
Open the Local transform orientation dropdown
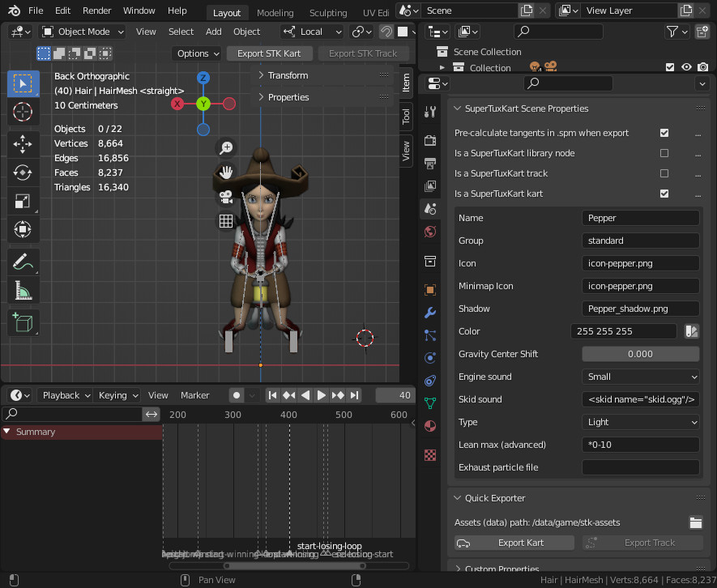coord(312,32)
